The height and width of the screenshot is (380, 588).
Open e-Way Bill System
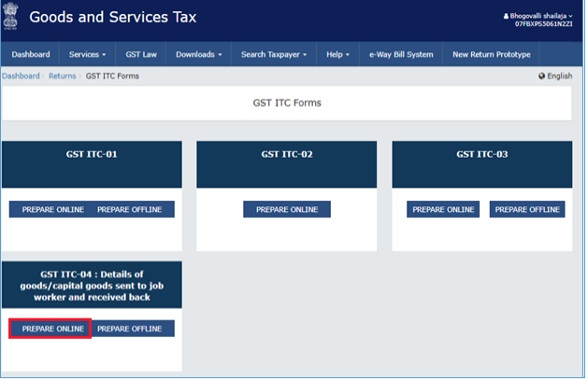pyautogui.click(x=401, y=54)
